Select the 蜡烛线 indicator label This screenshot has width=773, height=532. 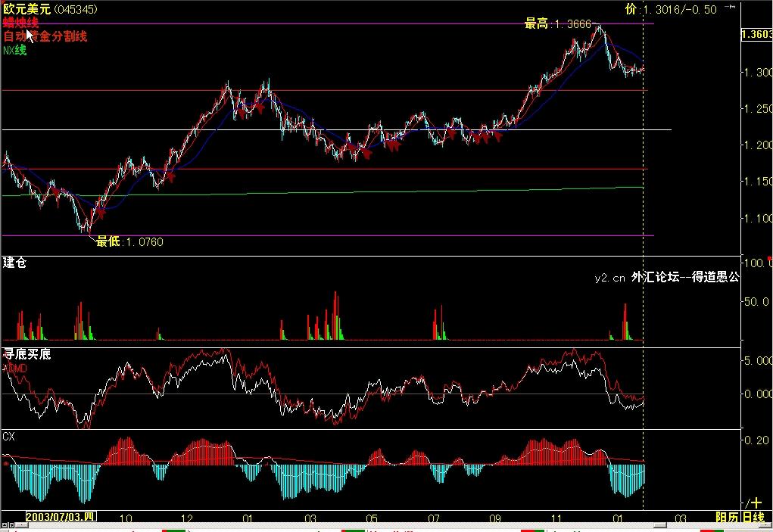point(20,23)
